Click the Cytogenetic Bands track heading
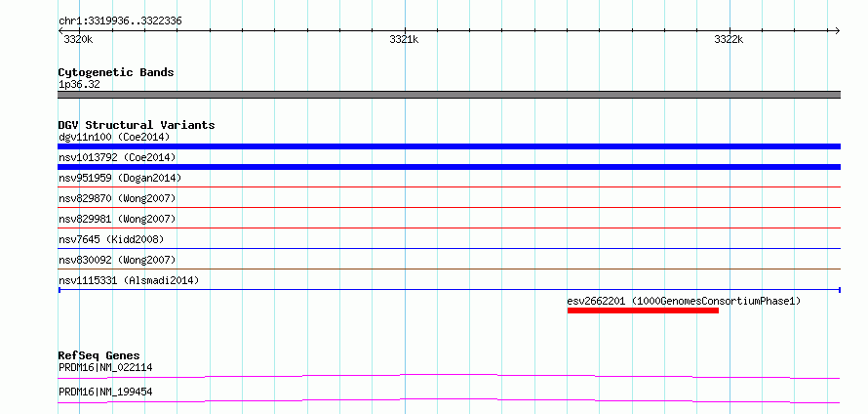 click(x=116, y=72)
